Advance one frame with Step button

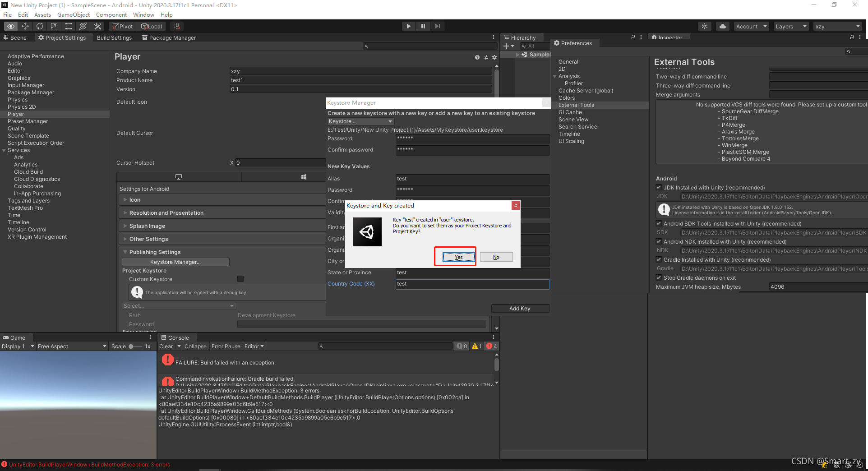437,26
